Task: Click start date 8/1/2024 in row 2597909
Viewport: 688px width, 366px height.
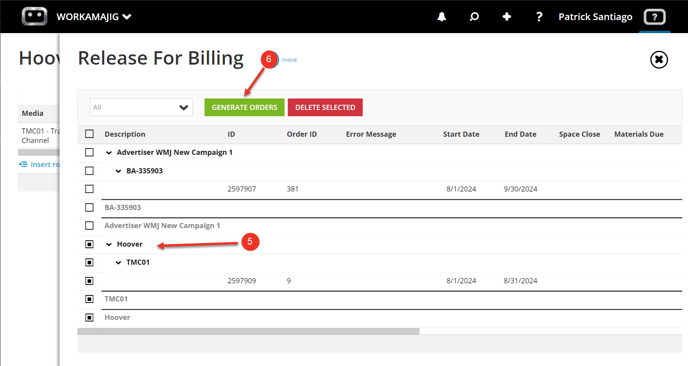Action: [461, 281]
